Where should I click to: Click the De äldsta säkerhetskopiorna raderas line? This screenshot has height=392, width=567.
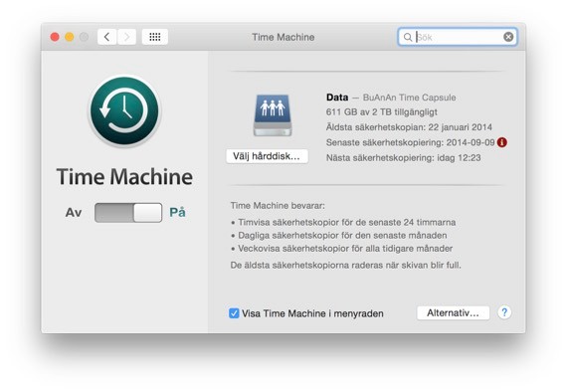pyautogui.click(x=346, y=265)
